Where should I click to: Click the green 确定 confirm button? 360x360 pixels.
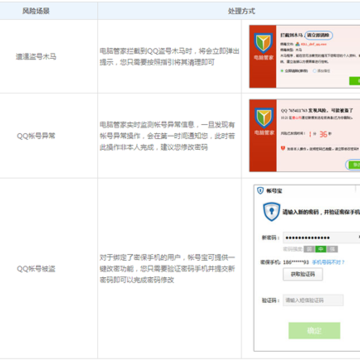pyautogui.click(x=314, y=330)
